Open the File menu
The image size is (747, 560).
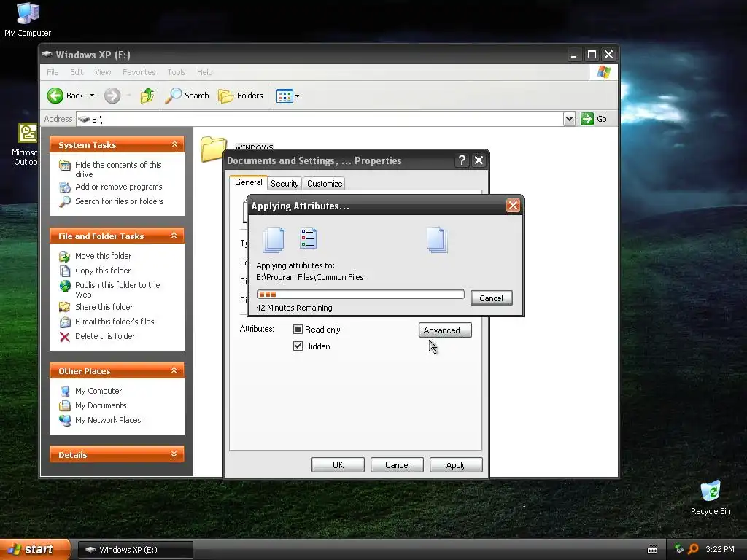tap(53, 72)
